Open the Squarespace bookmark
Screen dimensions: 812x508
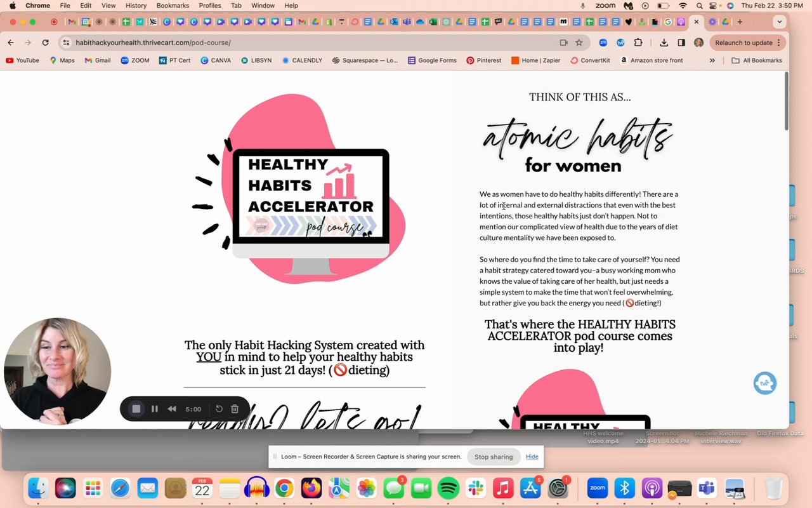(364, 60)
